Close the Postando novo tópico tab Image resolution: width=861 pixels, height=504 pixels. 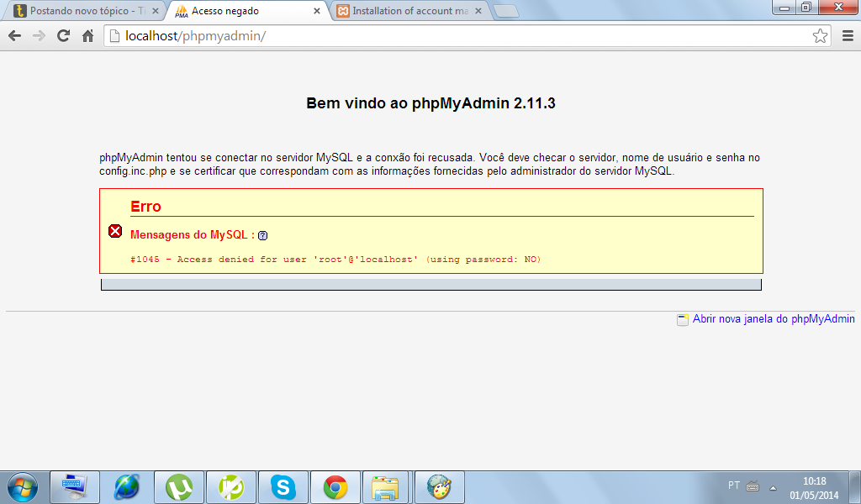pyautogui.click(x=156, y=11)
